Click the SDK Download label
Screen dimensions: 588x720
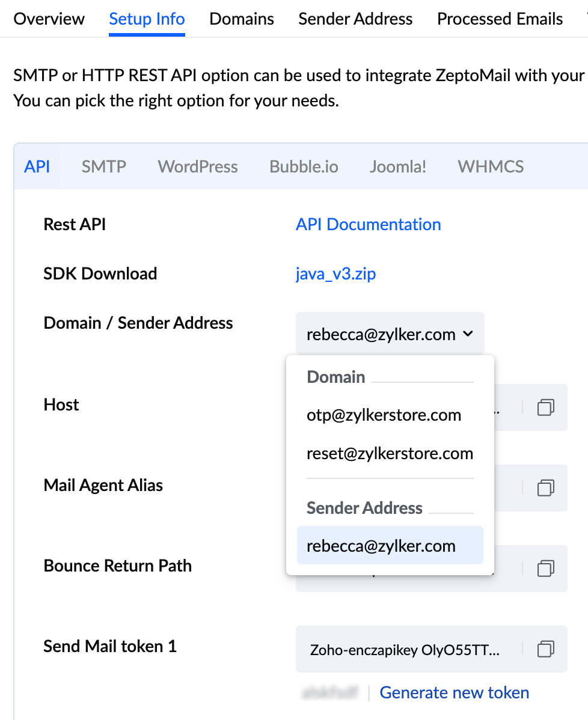point(100,273)
